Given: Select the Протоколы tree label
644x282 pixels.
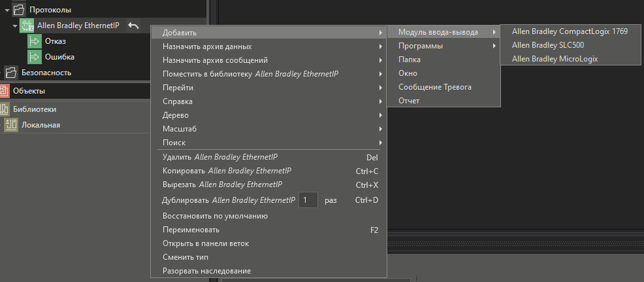Looking at the screenshot, I should coord(50,9).
